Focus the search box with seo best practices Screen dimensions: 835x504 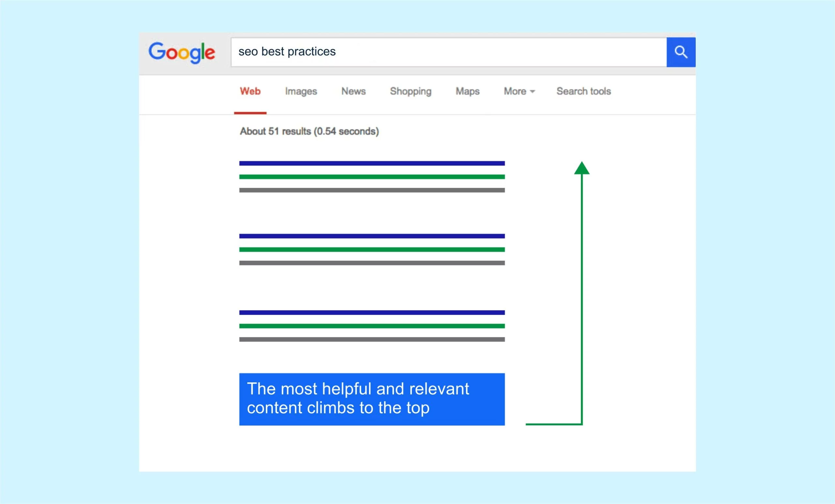coord(449,52)
